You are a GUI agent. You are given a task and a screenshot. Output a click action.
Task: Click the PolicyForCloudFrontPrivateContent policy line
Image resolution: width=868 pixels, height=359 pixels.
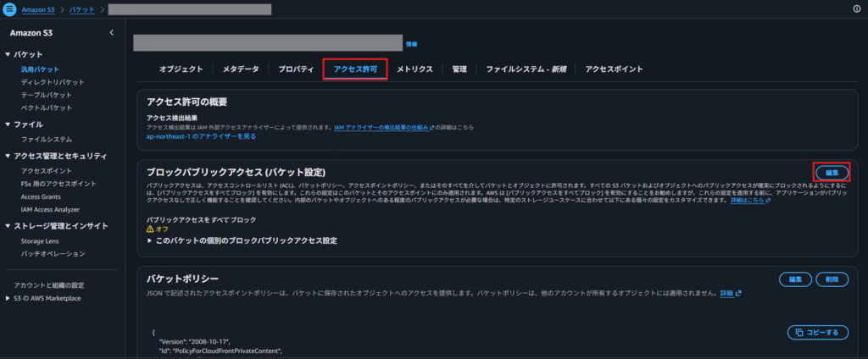220,351
